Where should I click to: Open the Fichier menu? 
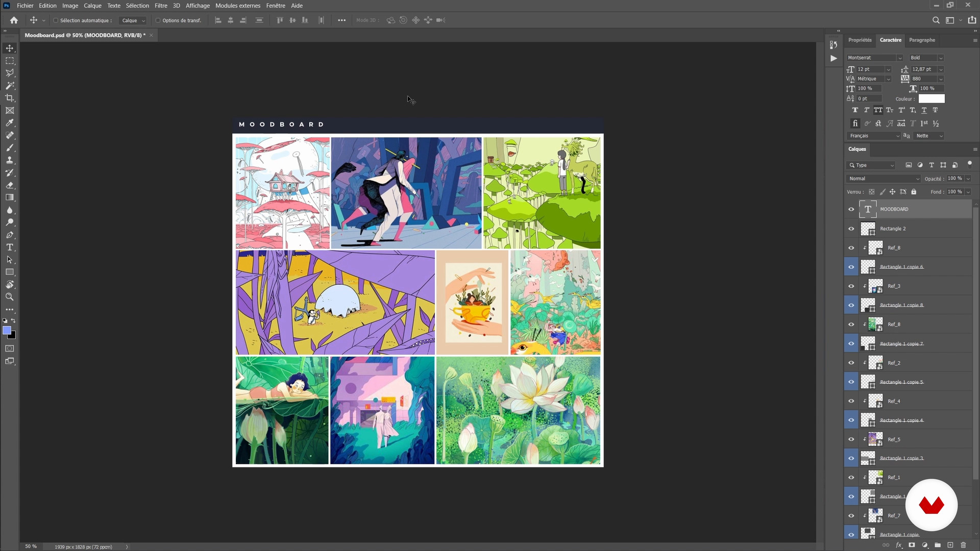(x=25, y=6)
